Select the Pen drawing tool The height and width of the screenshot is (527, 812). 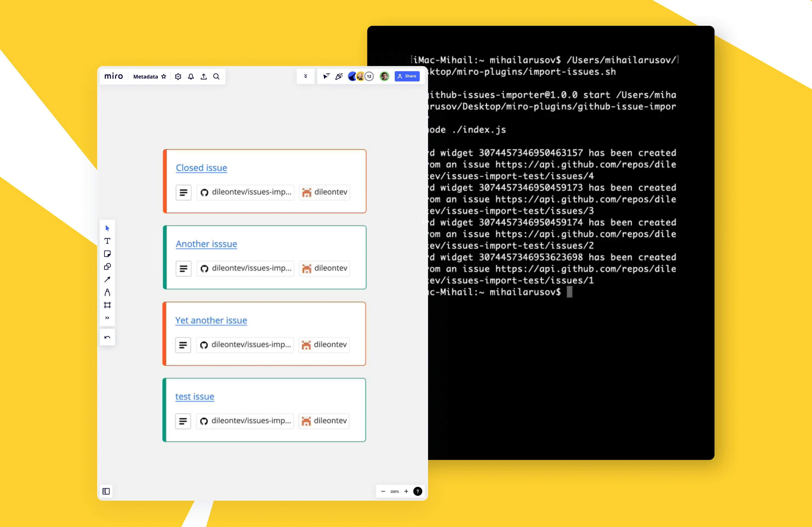(x=107, y=292)
